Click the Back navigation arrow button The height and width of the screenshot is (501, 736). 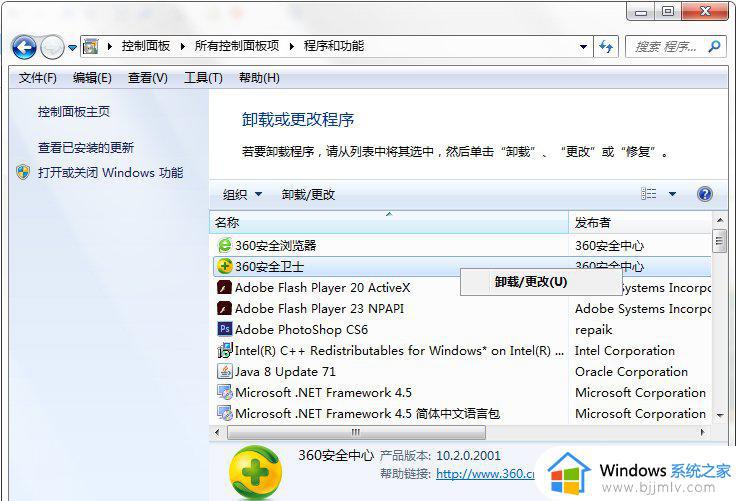[x=24, y=47]
